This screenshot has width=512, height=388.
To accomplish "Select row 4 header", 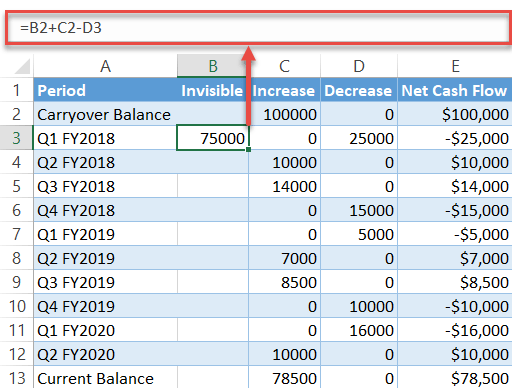I will [17, 162].
